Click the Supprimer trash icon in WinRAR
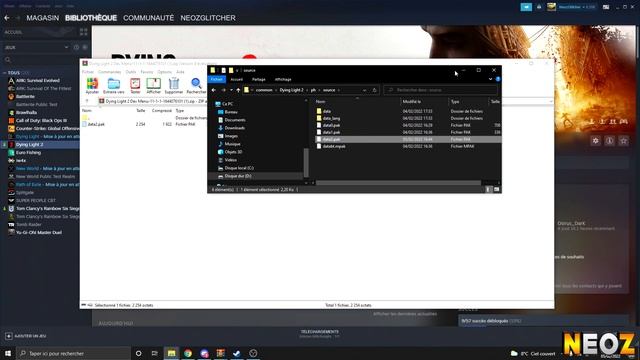 (174, 86)
